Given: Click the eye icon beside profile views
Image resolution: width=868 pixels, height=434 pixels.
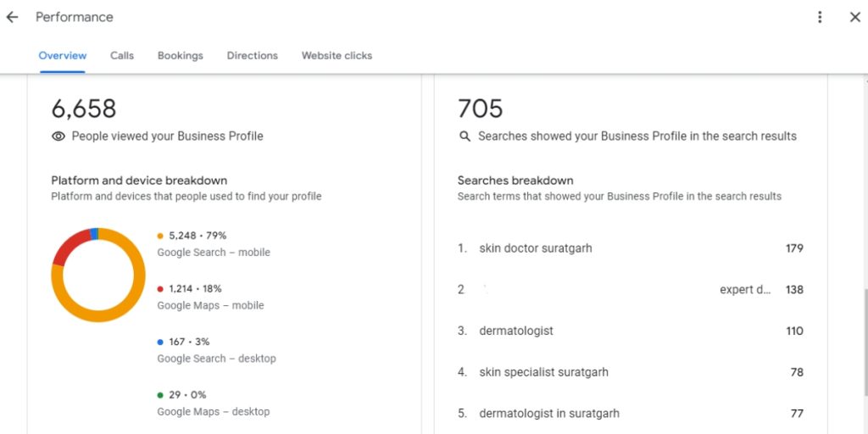Looking at the screenshot, I should pos(58,136).
